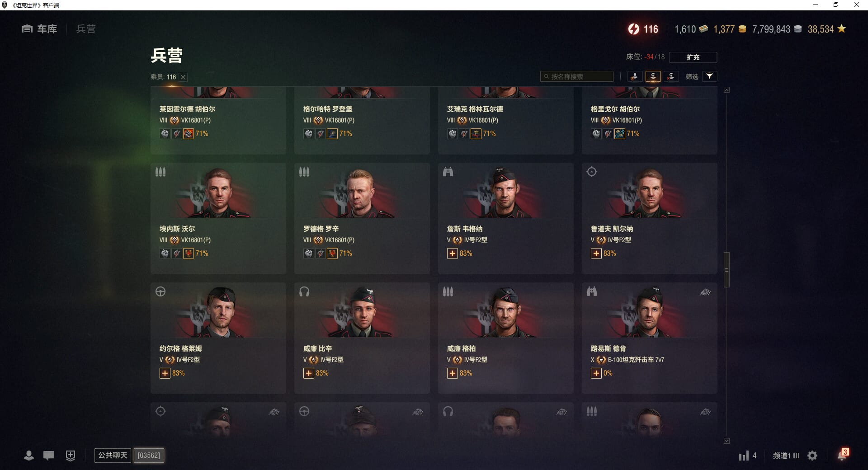Select the 兵营 breadcrumb tab

coord(86,29)
